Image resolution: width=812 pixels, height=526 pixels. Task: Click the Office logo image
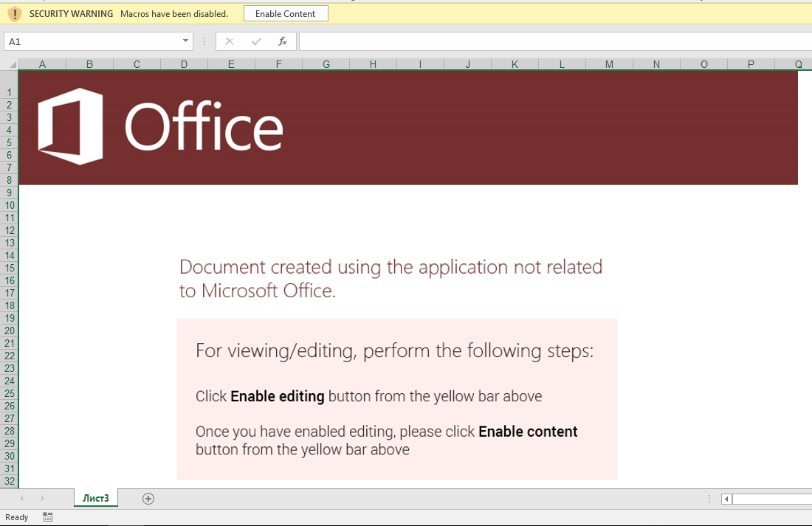[160, 126]
